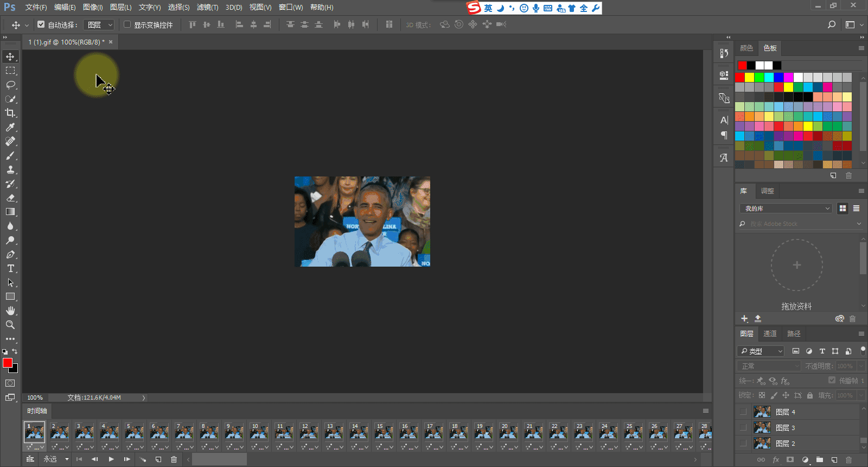868x467 pixels.
Task: Select the Horizontal Type tool
Action: tap(10, 268)
